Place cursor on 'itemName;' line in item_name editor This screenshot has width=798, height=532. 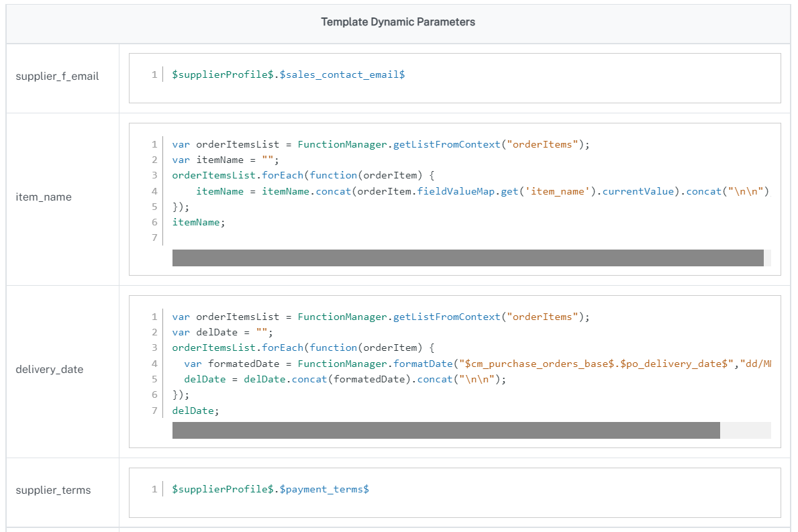point(199,223)
